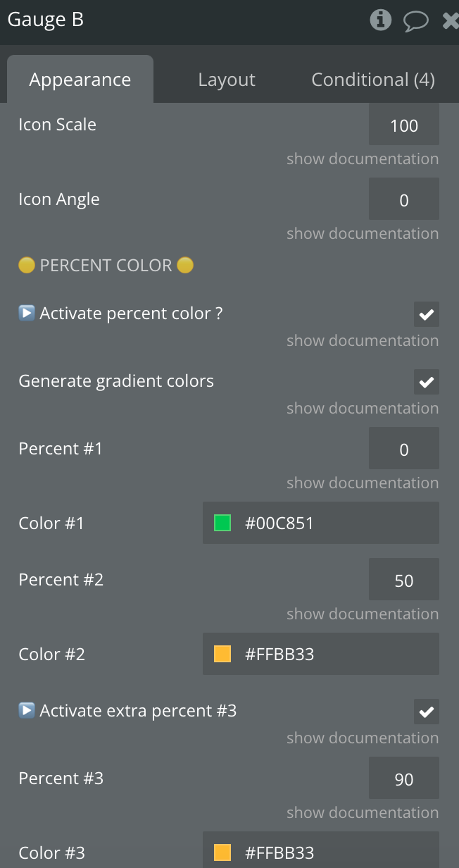Disable Activate extra percent #3 checkbox
Image resolution: width=459 pixels, height=868 pixels.
[426, 712]
